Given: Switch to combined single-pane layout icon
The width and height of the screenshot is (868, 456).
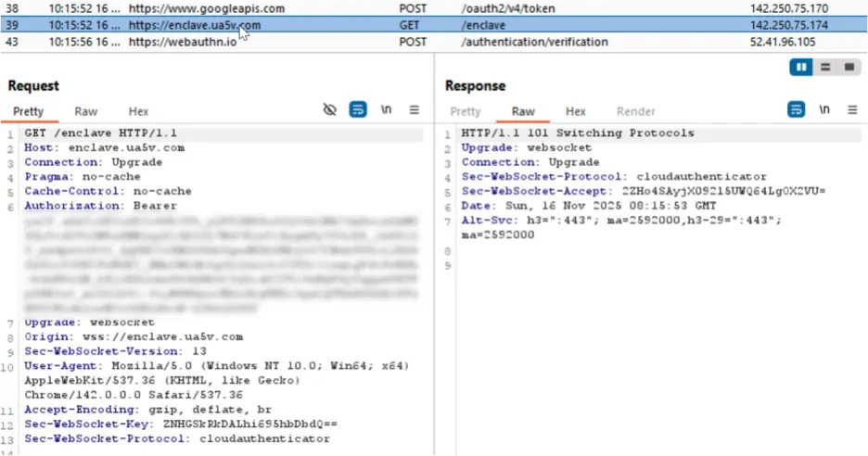Looking at the screenshot, I should [x=848, y=68].
